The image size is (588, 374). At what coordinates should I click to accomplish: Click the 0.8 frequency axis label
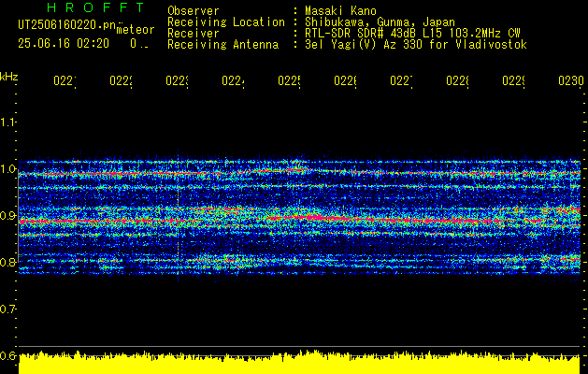8,262
